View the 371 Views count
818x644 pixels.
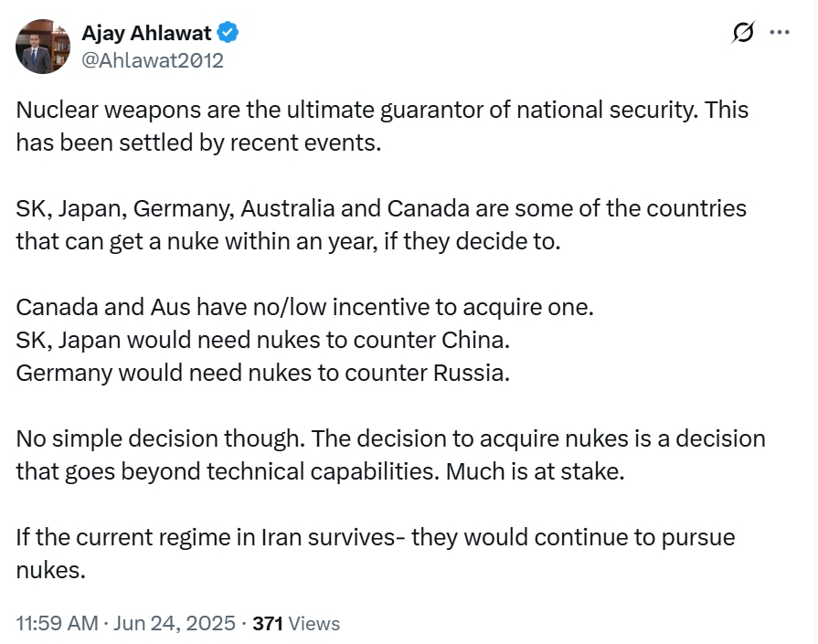click(x=296, y=623)
